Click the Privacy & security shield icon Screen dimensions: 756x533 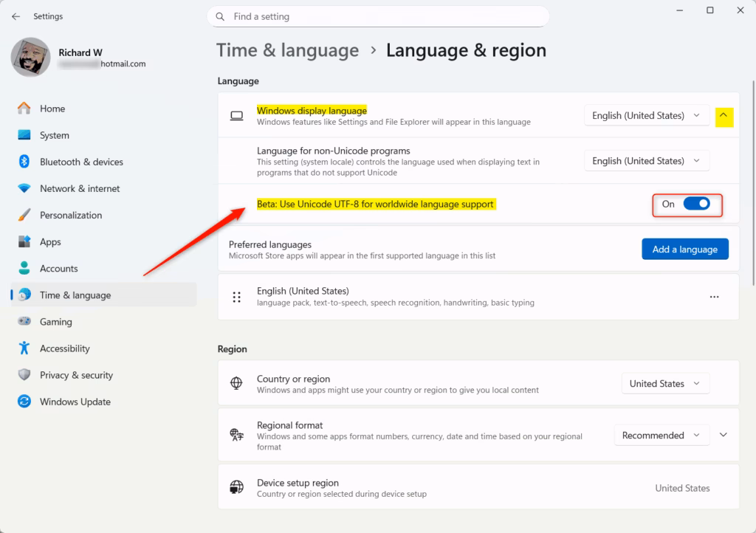click(24, 374)
